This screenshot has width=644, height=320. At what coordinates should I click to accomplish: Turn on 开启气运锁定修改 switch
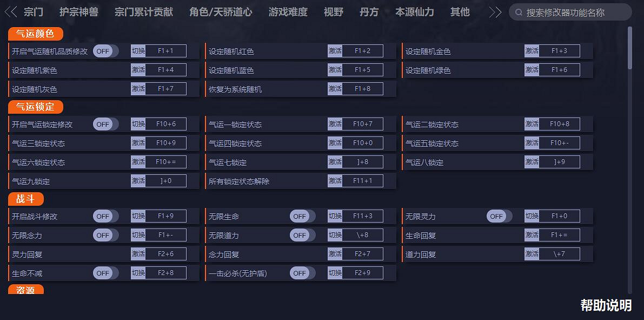[x=104, y=123]
